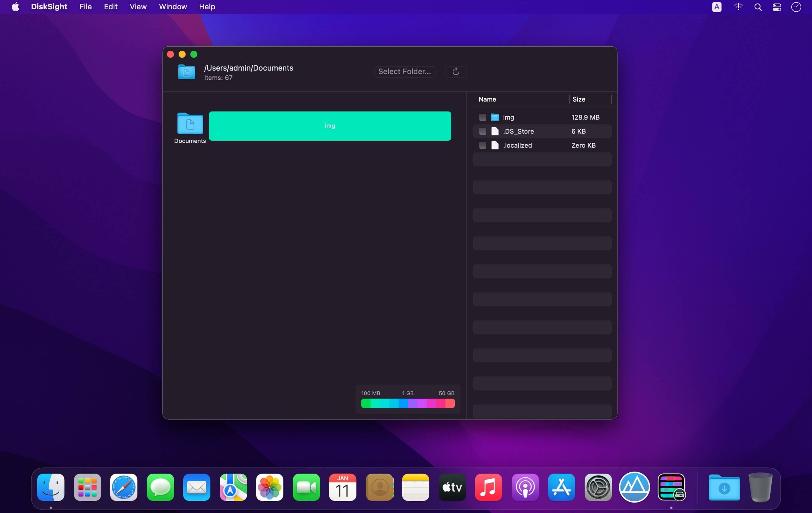Select the .localized file checkbox
This screenshot has height=513, width=812.
coord(482,145)
